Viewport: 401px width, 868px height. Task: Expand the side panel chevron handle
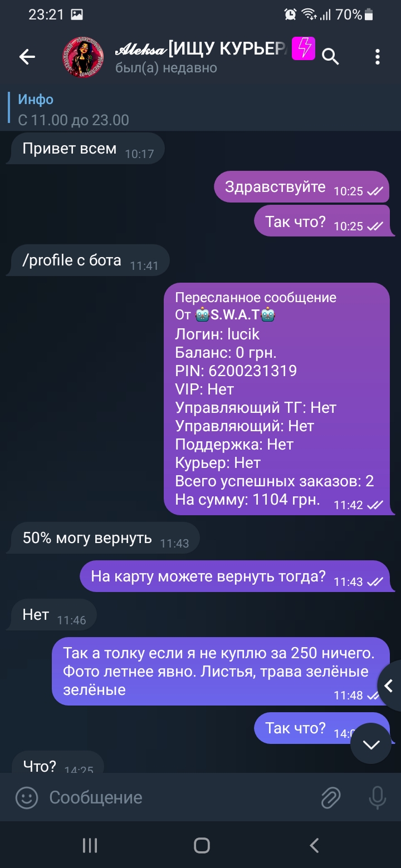point(389,686)
